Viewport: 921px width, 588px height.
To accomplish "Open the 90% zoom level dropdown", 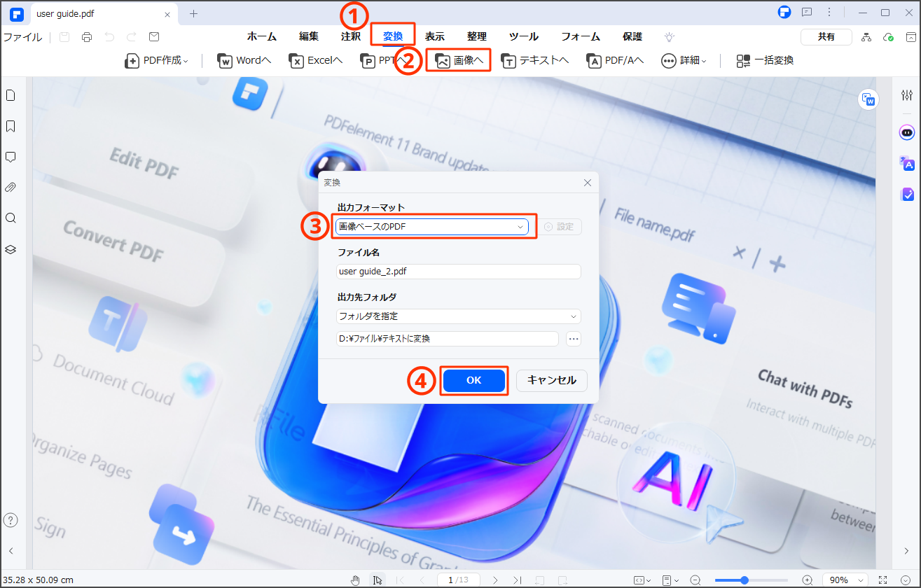I will (845, 580).
